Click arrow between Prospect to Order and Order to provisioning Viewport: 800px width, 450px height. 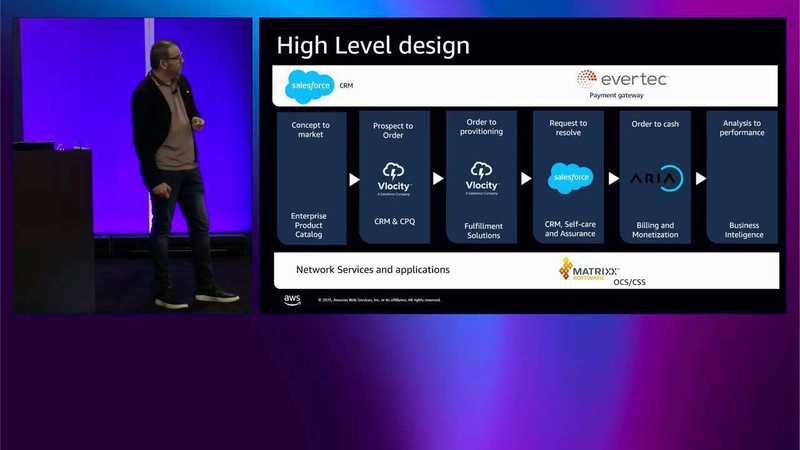click(438, 179)
